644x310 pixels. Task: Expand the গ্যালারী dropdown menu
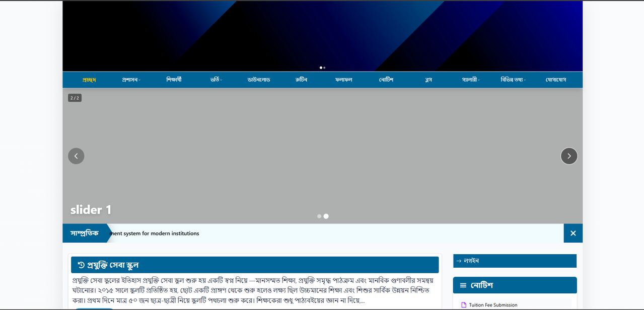coord(471,80)
